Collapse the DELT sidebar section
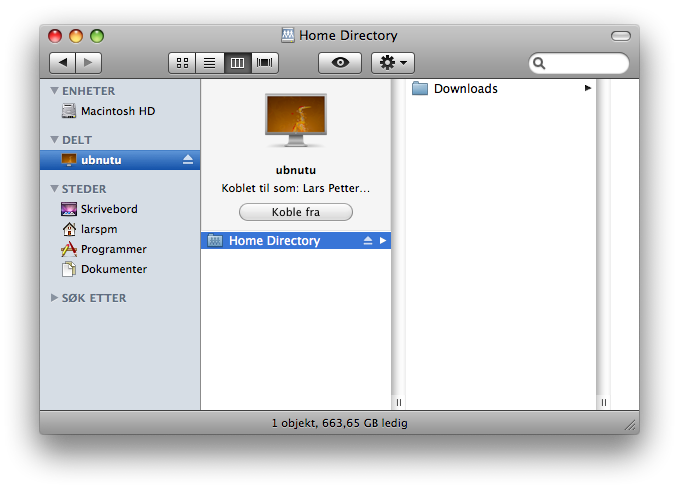Screen dimensions: 679x489 [55, 139]
